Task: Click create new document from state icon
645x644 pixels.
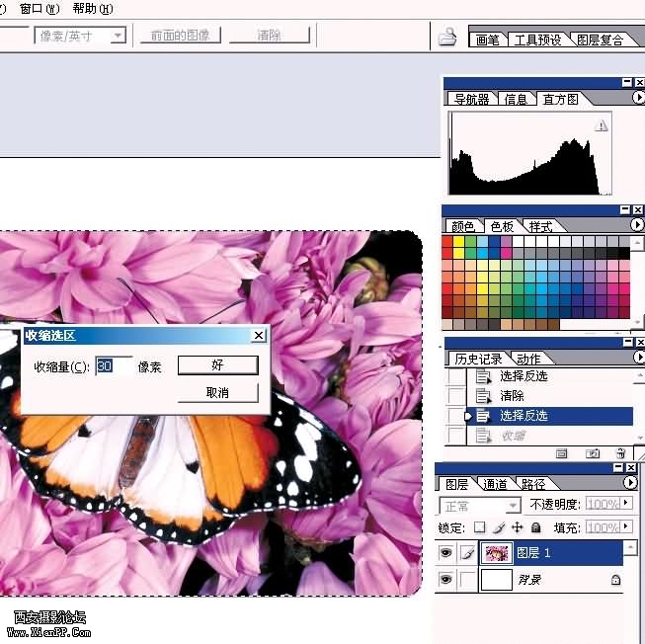Action: tap(562, 453)
